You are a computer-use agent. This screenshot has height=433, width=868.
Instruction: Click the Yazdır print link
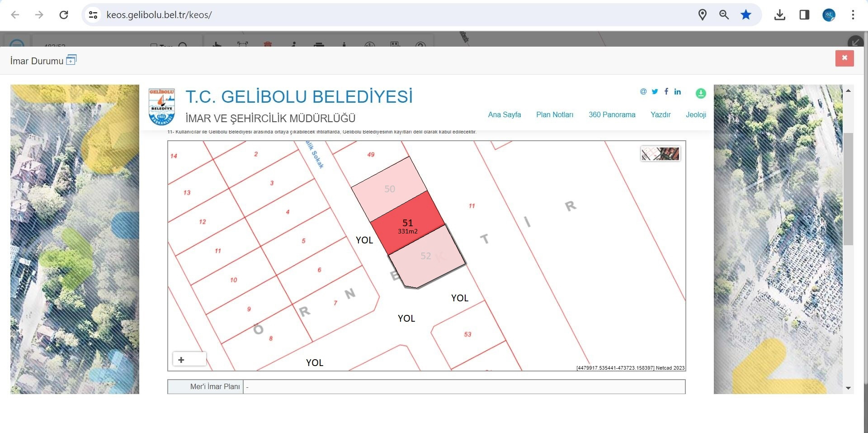pyautogui.click(x=660, y=114)
